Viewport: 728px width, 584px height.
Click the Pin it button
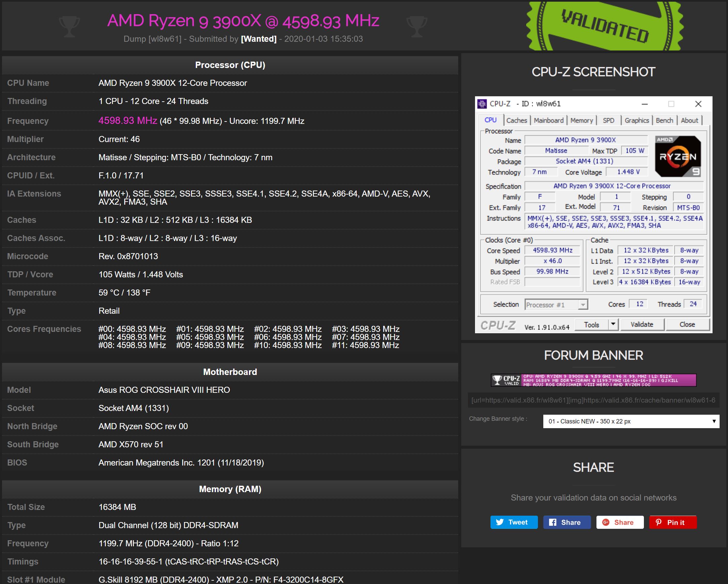click(x=672, y=522)
